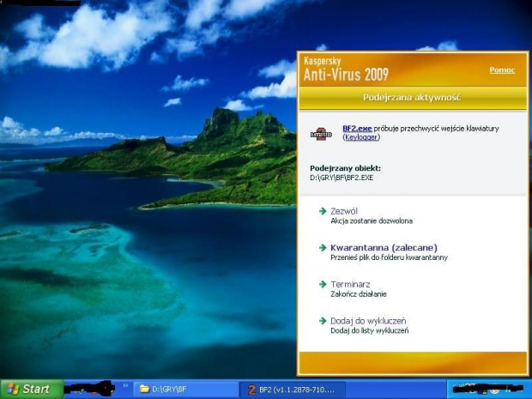Click the green arrow beside Terminarz

(x=323, y=284)
